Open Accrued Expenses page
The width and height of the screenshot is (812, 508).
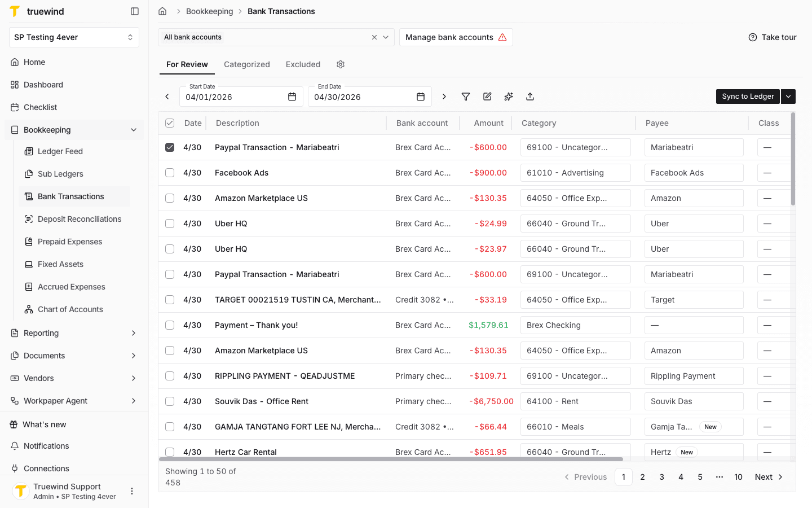pos(74,287)
